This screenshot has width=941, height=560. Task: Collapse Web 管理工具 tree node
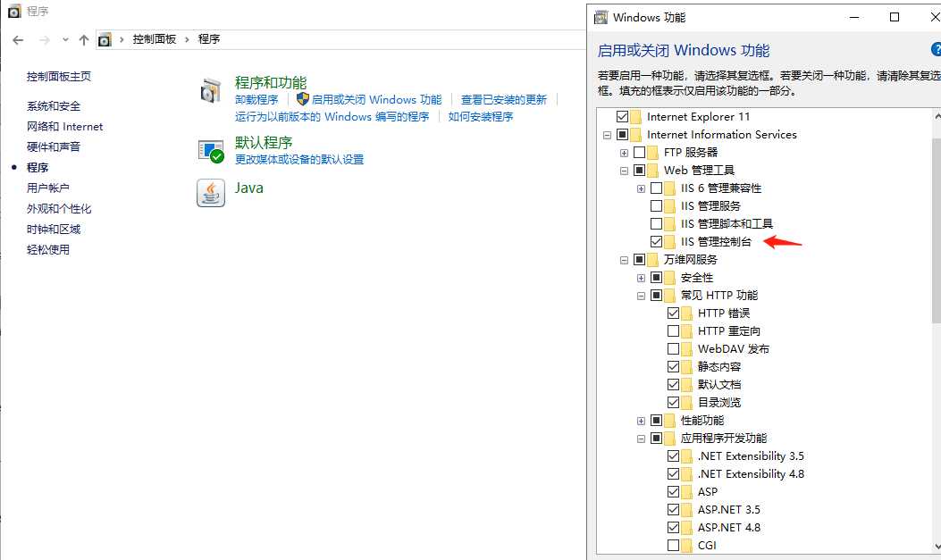coord(624,171)
